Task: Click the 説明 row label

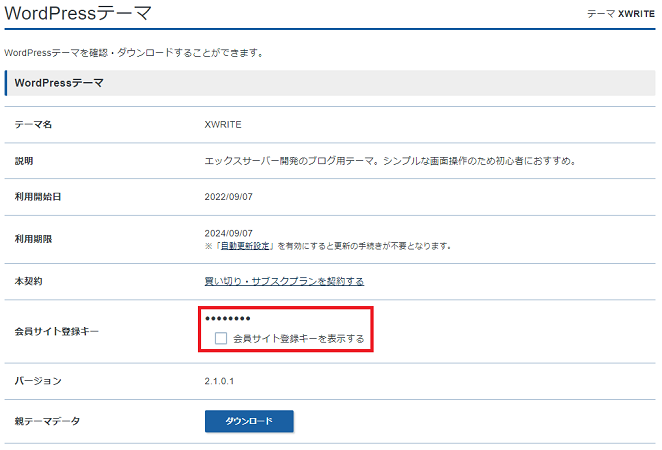Action: coord(24,161)
